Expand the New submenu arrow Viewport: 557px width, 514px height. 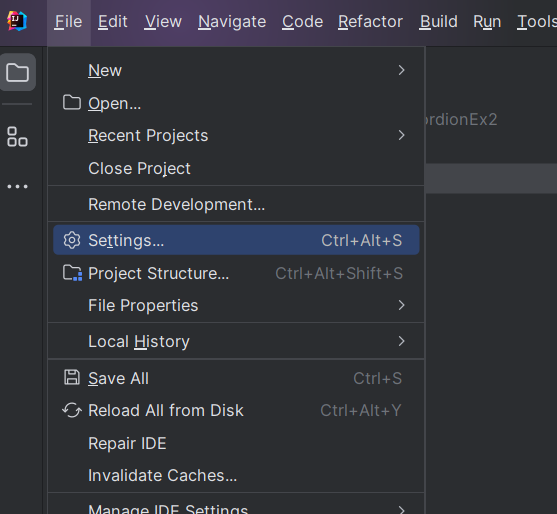(401, 70)
